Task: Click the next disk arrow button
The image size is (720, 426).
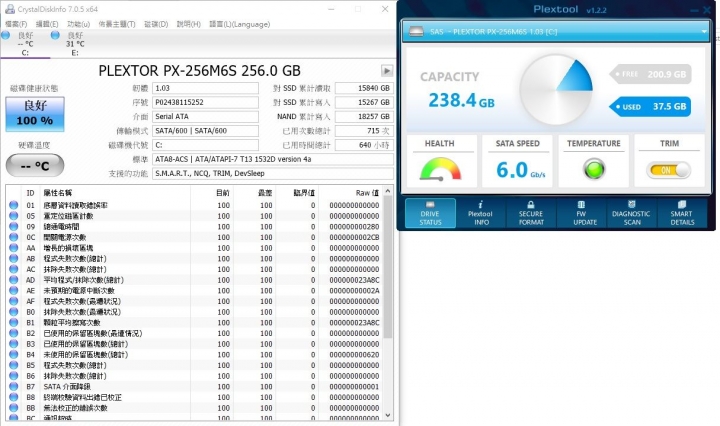Action: point(387,71)
